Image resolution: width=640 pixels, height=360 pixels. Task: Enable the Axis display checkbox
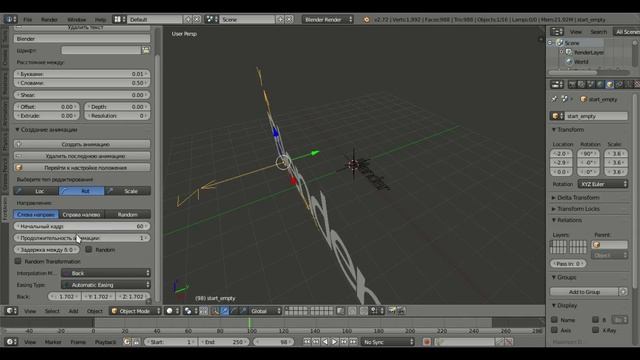pos(554,330)
